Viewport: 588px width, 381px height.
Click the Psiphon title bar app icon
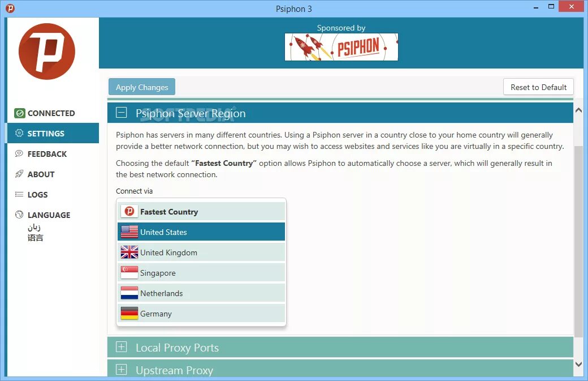10,8
